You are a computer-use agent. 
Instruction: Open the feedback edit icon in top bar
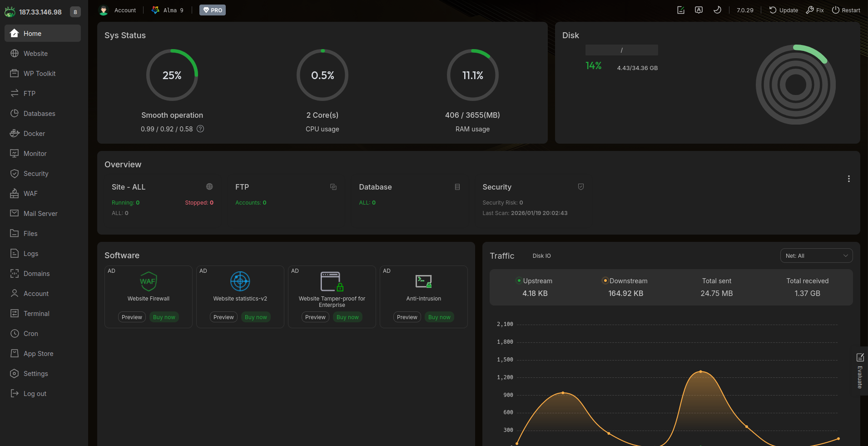point(680,10)
